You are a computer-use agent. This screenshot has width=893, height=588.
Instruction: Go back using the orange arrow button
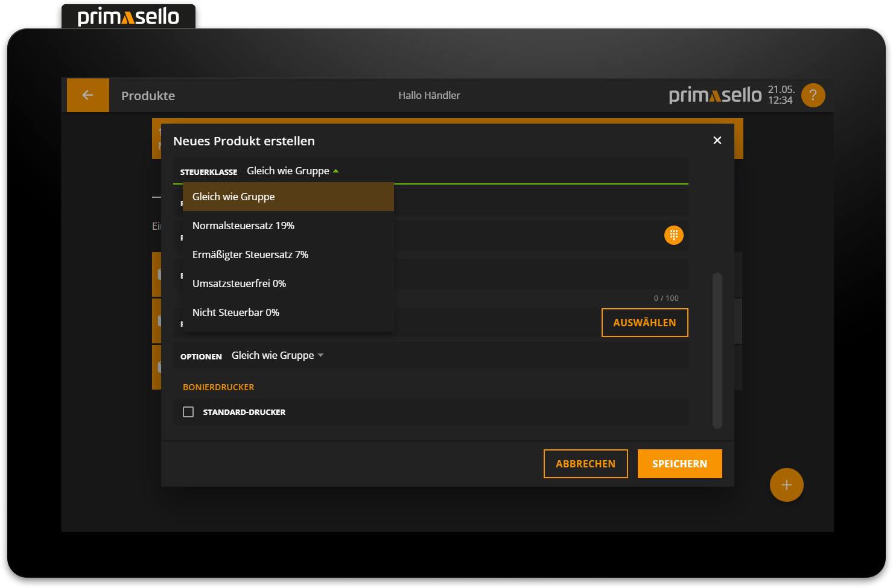pos(87,95)
